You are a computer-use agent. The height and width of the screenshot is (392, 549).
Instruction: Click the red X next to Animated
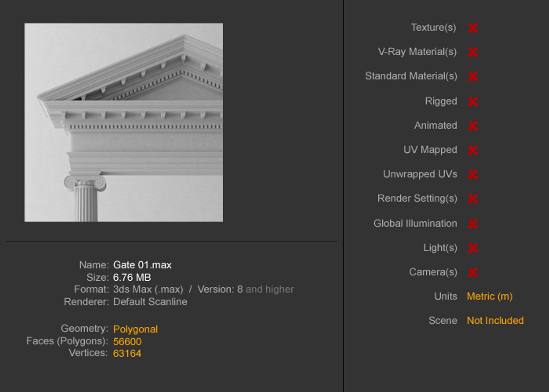(x=473, y=126)
